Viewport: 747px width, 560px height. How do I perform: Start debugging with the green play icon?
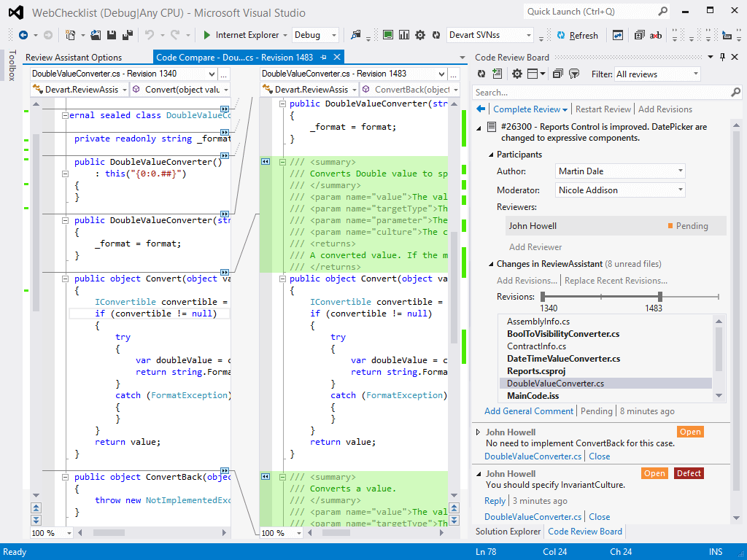coord(206,35)
